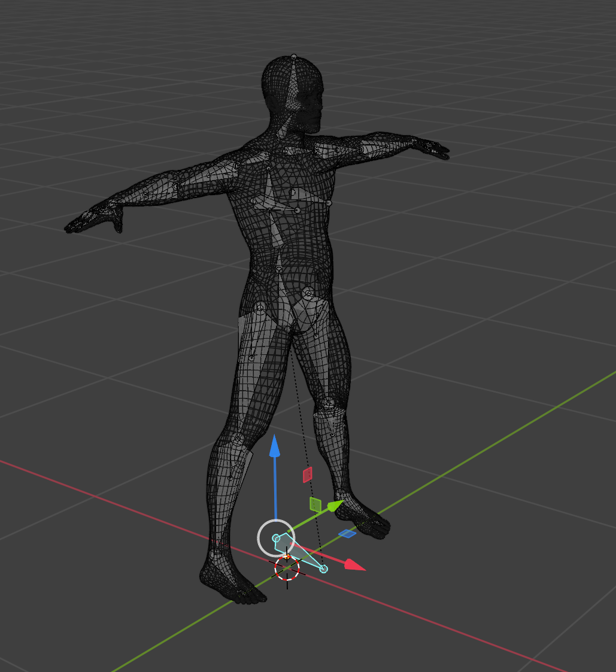This screenshot has width=616, height=672.
Task: Click the character's outstretched hand on right side
Action: click(431, 148)
